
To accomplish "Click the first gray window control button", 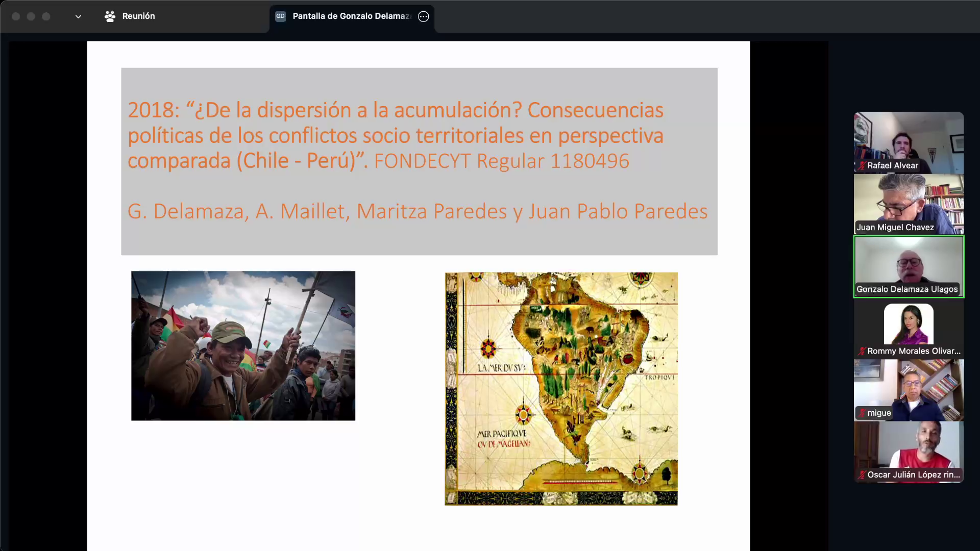I will click(16, 16).
